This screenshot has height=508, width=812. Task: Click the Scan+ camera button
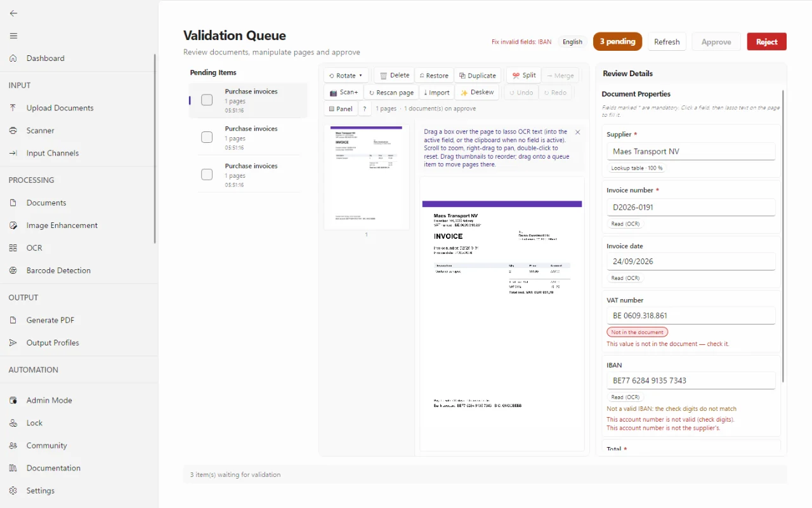pos(344,93)
